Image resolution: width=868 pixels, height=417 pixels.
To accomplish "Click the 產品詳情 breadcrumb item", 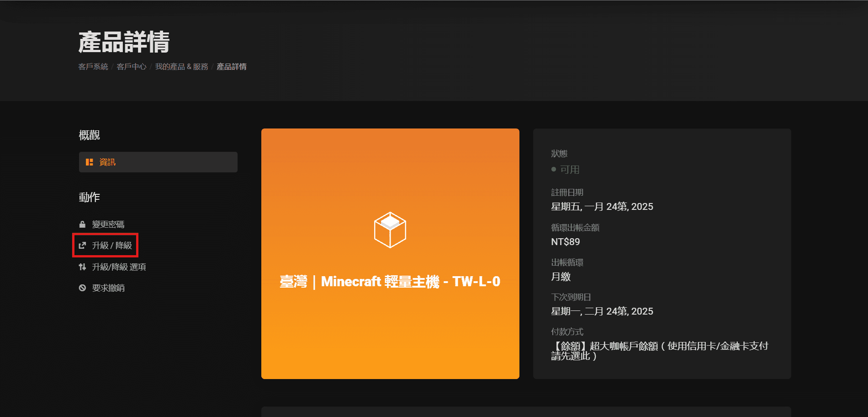I will pyautogui.click(x=232, y=67).
